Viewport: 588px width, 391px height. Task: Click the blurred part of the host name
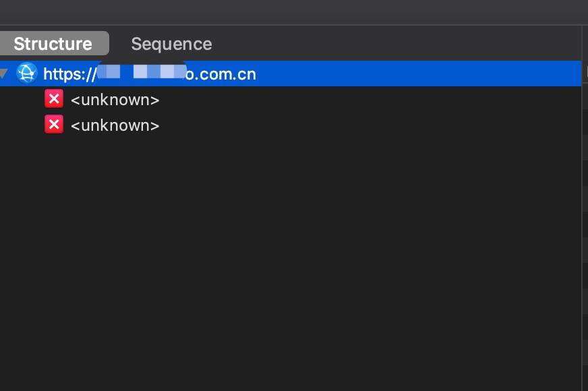[x=142, y=72]
